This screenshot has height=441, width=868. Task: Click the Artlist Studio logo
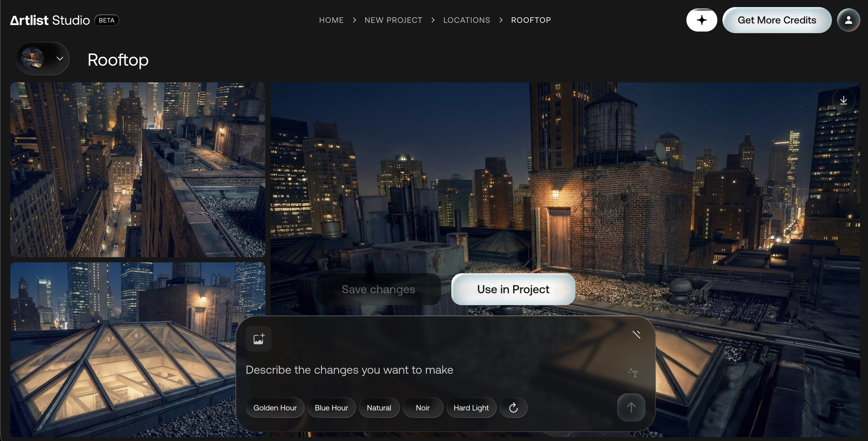click(x=50, y=20)
